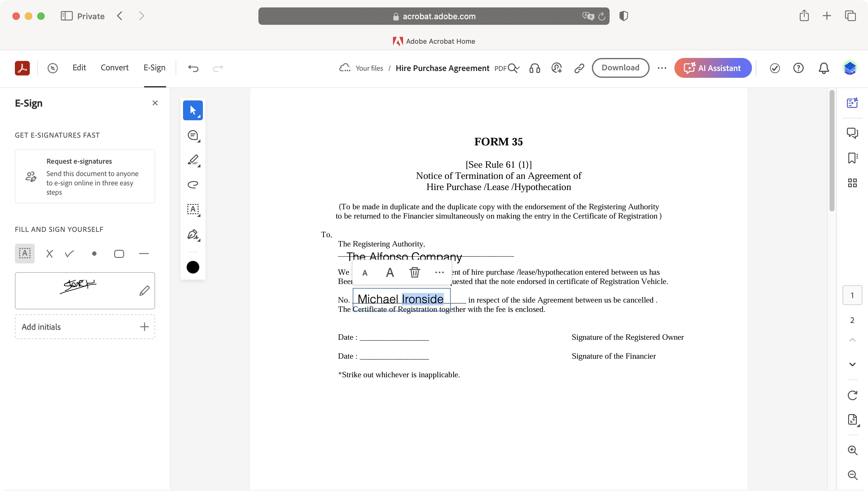
Task: Open find text search tool
Action: [513, 68]
